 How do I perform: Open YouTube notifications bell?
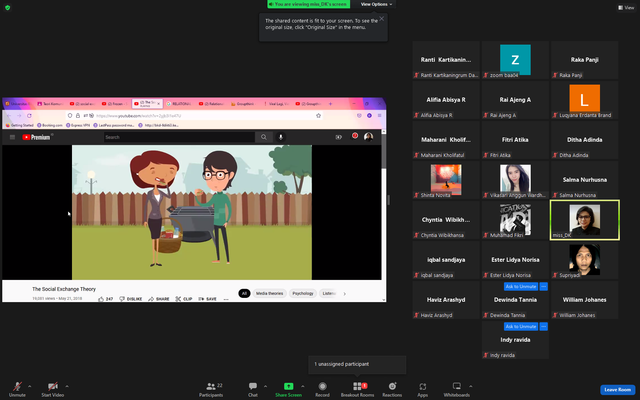355,136
